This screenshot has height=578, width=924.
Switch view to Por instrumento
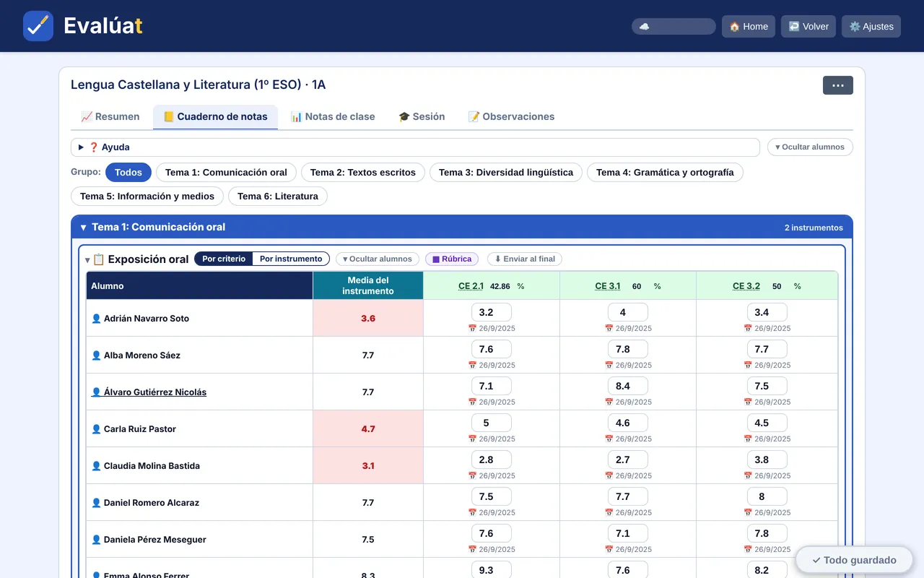pyautogui.click(x=291, y=259)
